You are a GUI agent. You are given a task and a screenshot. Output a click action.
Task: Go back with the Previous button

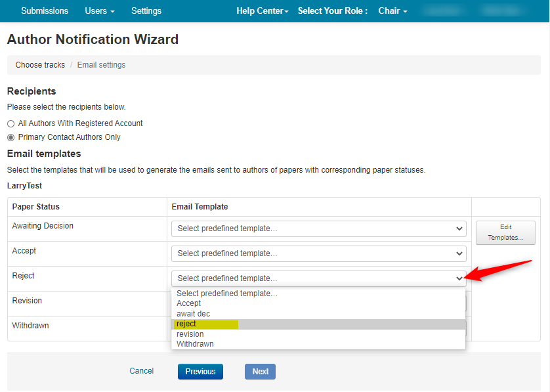pyautogui.click(x=200, y=372)
